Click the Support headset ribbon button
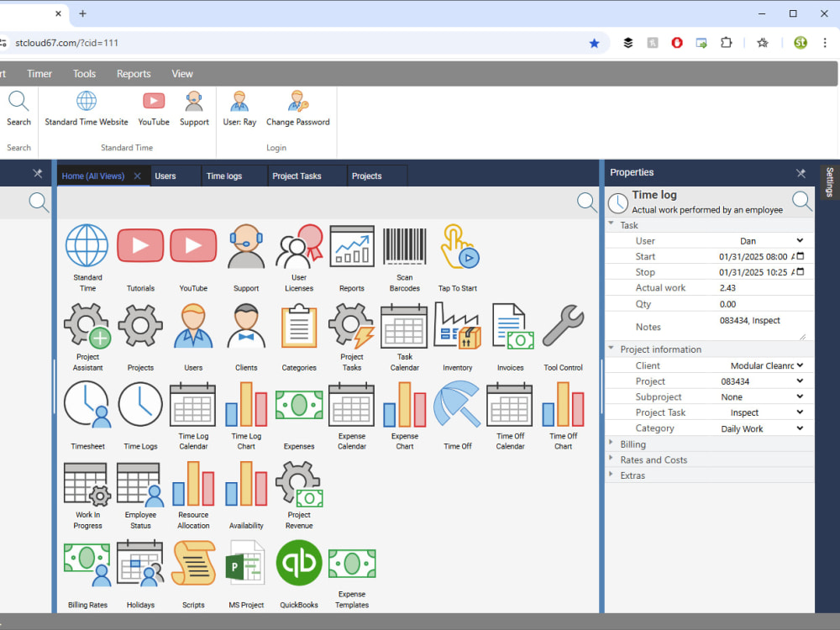This screenshot has width=840, height=630. pyautogui.click(x=194, y=108)
